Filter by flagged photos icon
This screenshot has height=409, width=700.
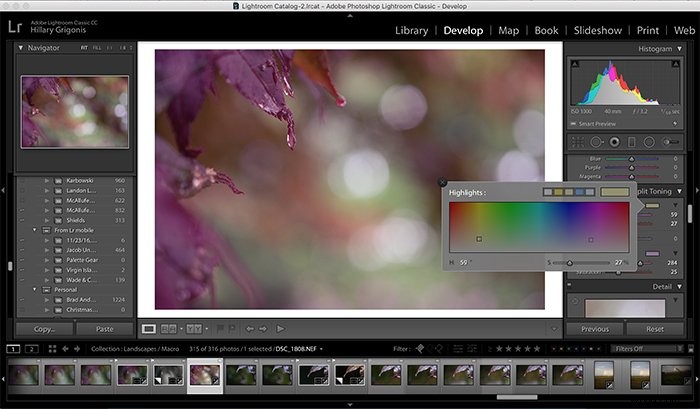coord(420,349)
